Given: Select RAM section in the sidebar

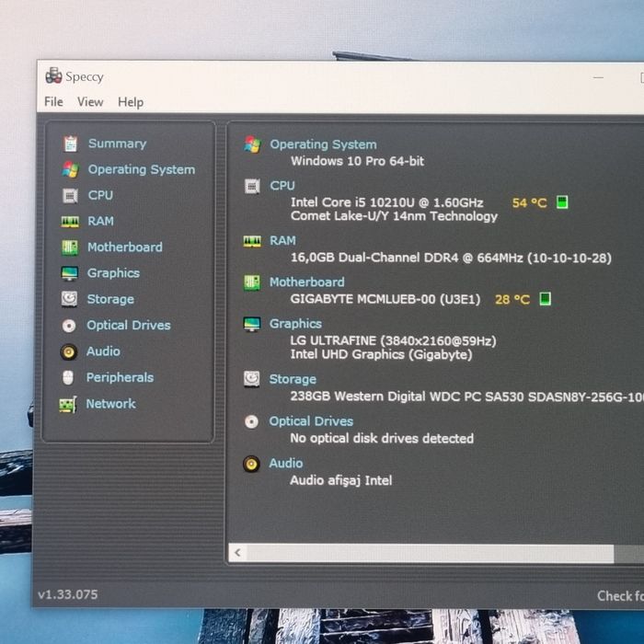Looking at the screenshot, I should (x=100, y=221).
